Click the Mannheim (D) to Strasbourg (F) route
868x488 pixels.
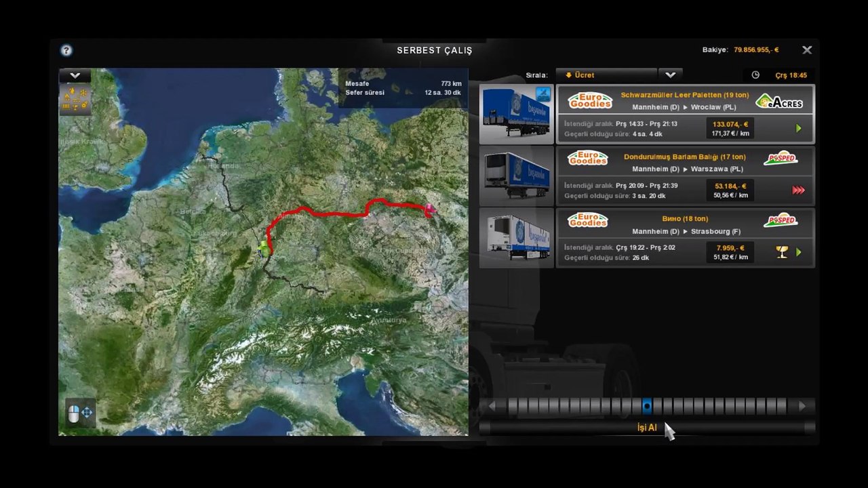pyautogui.click(x=686, y=231)
